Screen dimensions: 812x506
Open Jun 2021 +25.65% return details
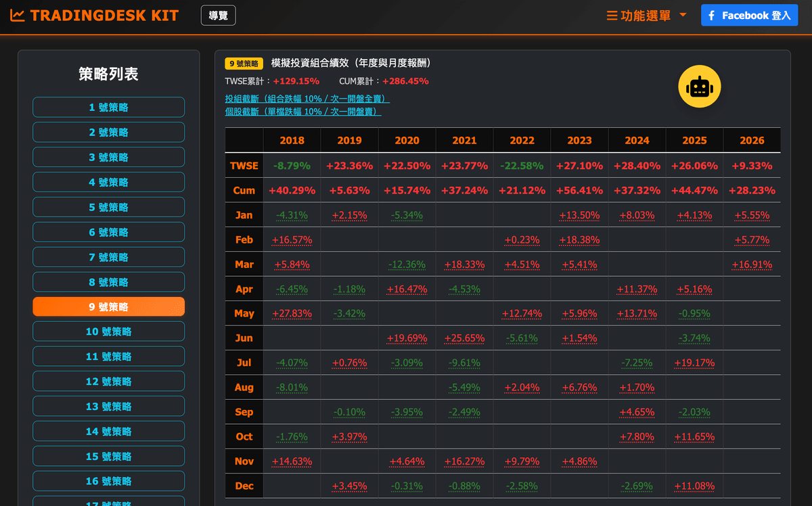pyautogui.click(x=464, y=338)
